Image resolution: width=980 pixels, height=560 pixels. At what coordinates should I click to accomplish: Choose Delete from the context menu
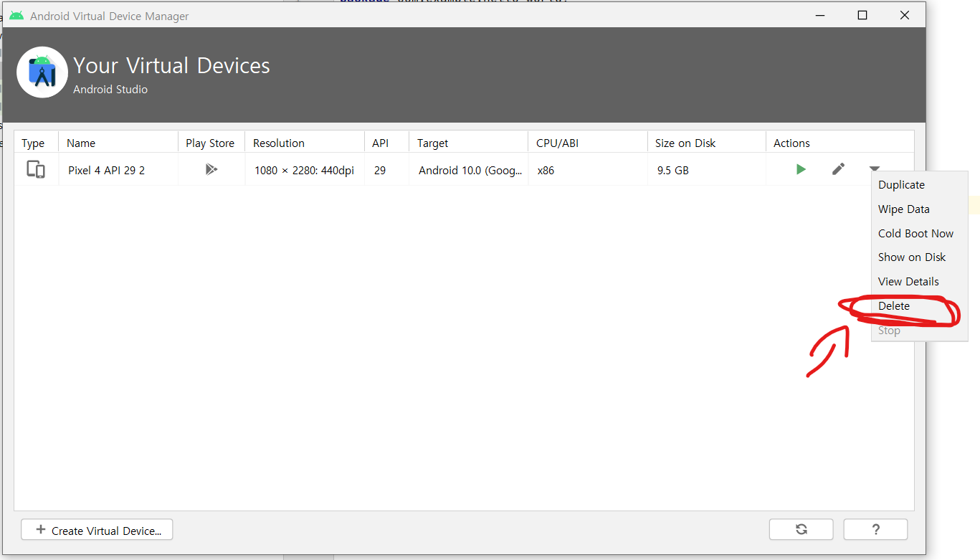pyautogui.click(x=894, y=305)
